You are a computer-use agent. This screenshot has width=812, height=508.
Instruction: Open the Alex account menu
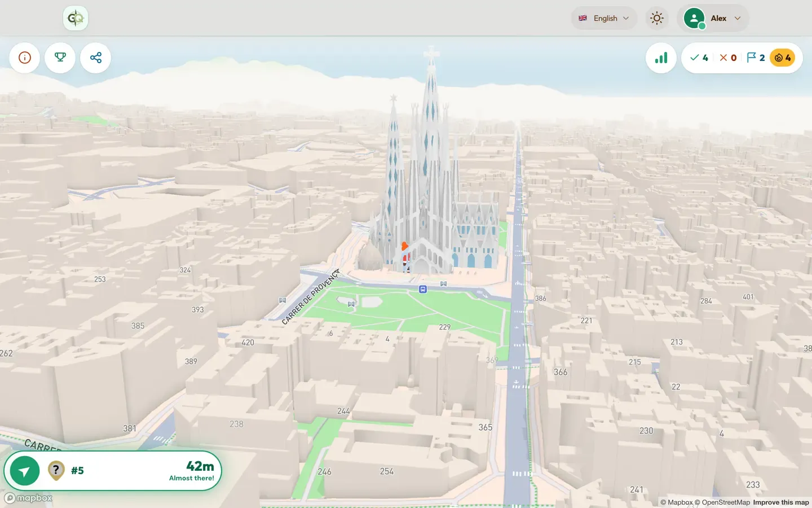tap(713, 18)
